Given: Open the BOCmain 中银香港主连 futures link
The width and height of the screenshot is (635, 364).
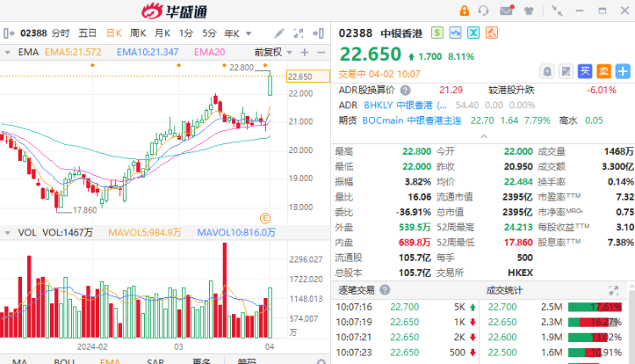Looking at the screenshot, I should (x=411, y=120).
